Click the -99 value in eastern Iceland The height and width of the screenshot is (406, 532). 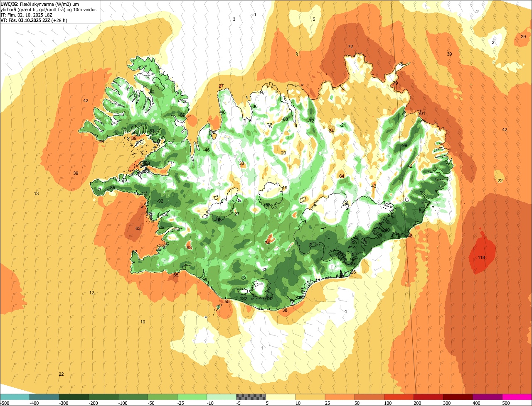pyautogui.click(x=404, y=145)
